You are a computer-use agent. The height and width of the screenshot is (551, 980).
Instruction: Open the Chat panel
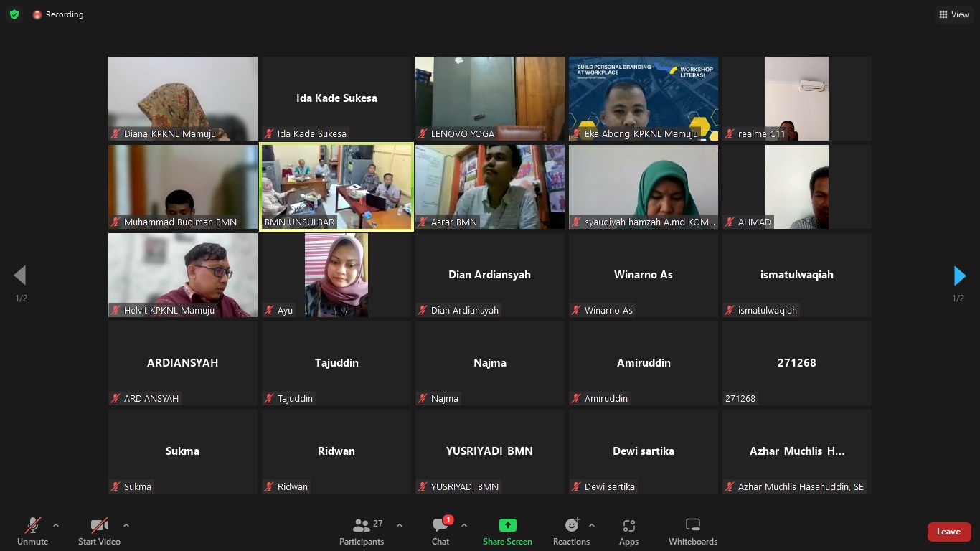click(440, 532)
